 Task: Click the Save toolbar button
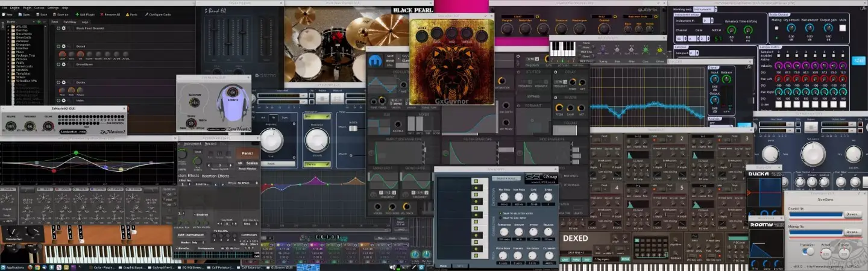tap(41, 14)
